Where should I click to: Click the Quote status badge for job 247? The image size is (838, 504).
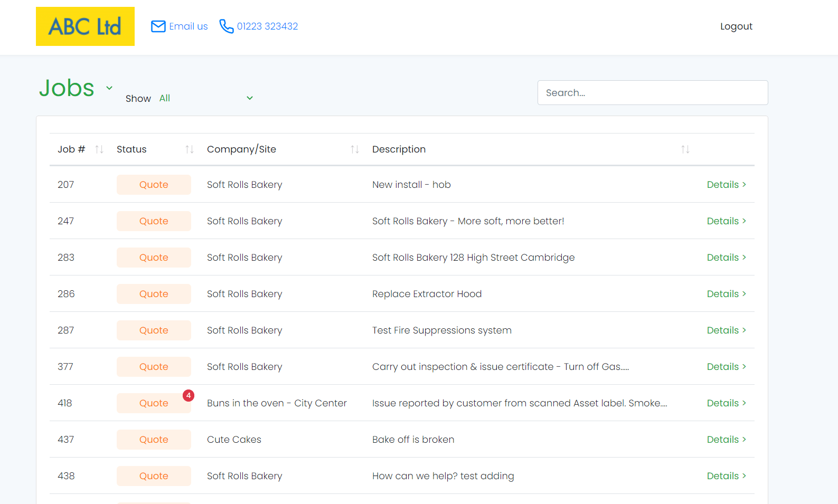point(154,221)
